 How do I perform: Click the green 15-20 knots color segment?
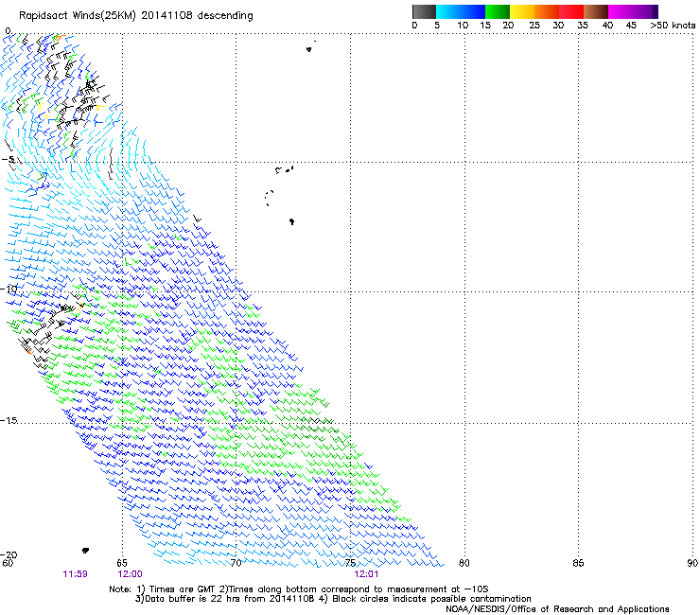tap(498, 11)
